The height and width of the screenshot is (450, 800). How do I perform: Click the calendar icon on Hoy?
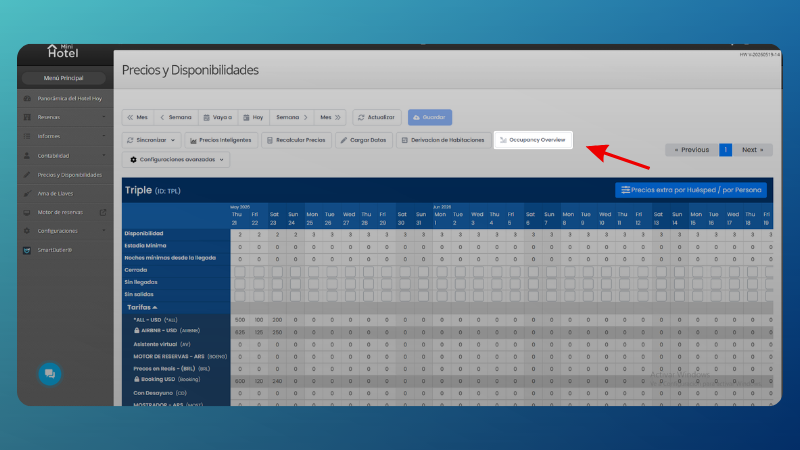(x=246, y=117)
